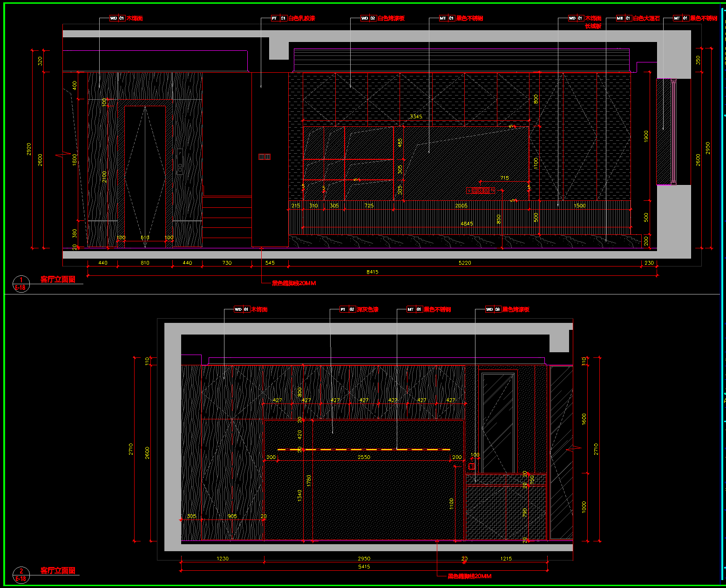Screen dimensions: 726x588
Task: Select the PT 02 dark grey paint tag
Action: click(359, 309)
